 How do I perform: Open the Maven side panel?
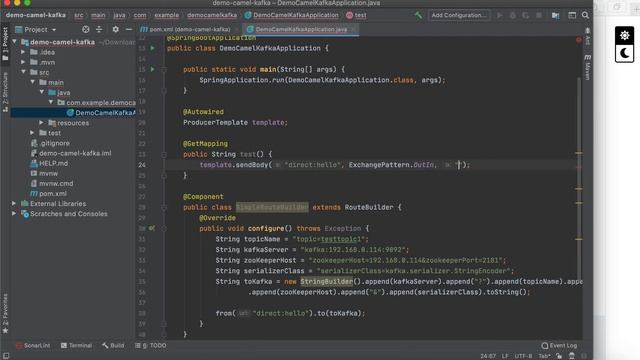(x=588, y=67)
